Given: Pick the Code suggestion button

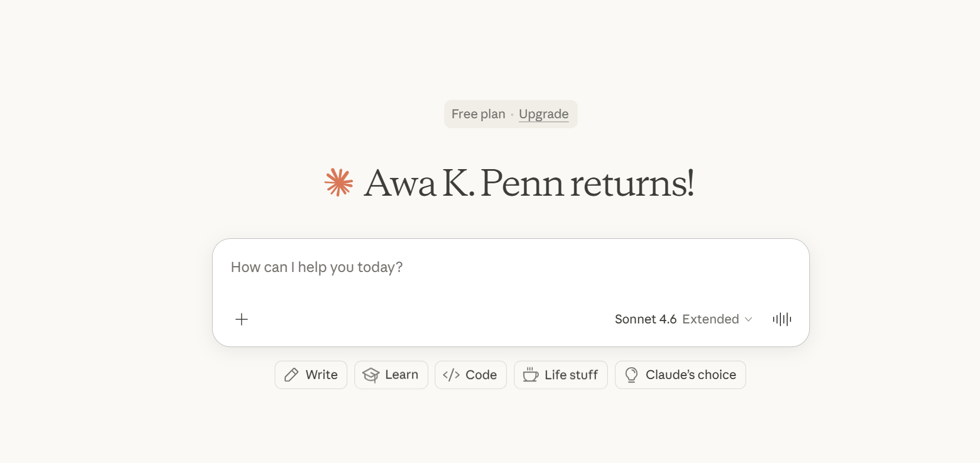Looking at the screenshot, I should click(x=471, y=375).
